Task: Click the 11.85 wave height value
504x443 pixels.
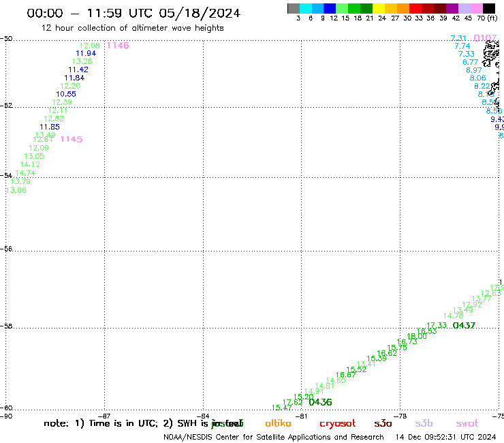Action: click(50, 127)
